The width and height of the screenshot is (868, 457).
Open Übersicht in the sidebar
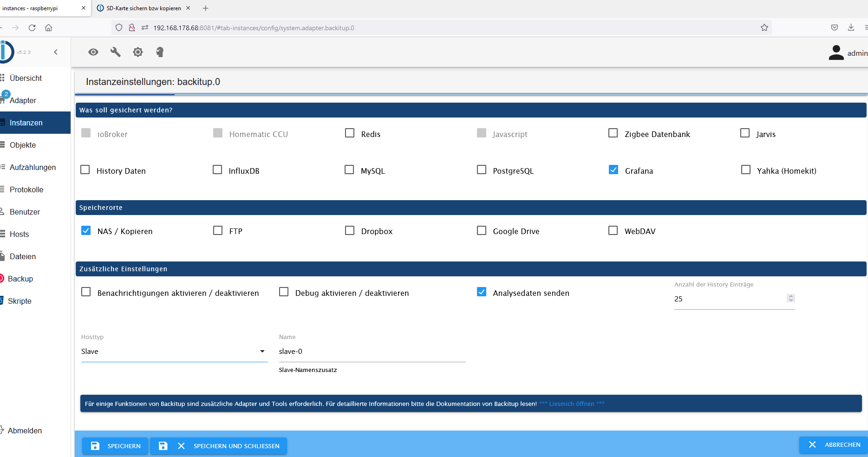(x=35, y=78)
